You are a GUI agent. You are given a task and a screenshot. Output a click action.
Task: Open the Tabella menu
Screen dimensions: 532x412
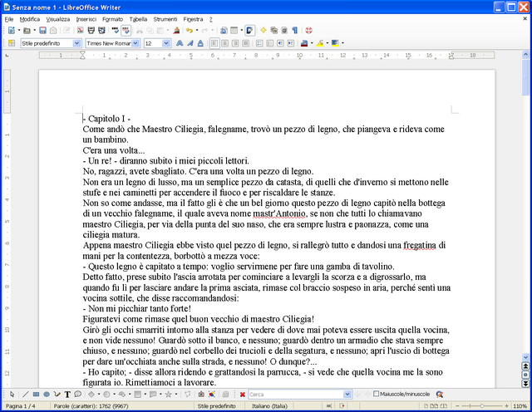(x=139, y=19)
